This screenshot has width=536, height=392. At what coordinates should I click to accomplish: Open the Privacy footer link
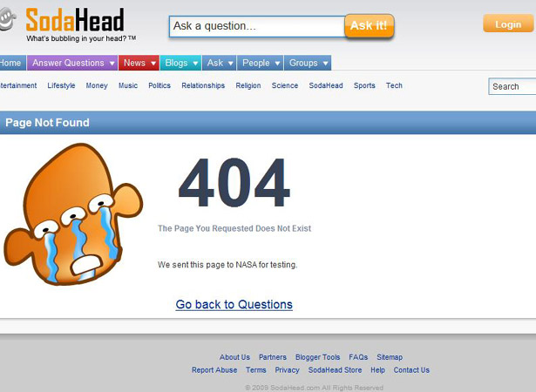(x=287, y=370)
